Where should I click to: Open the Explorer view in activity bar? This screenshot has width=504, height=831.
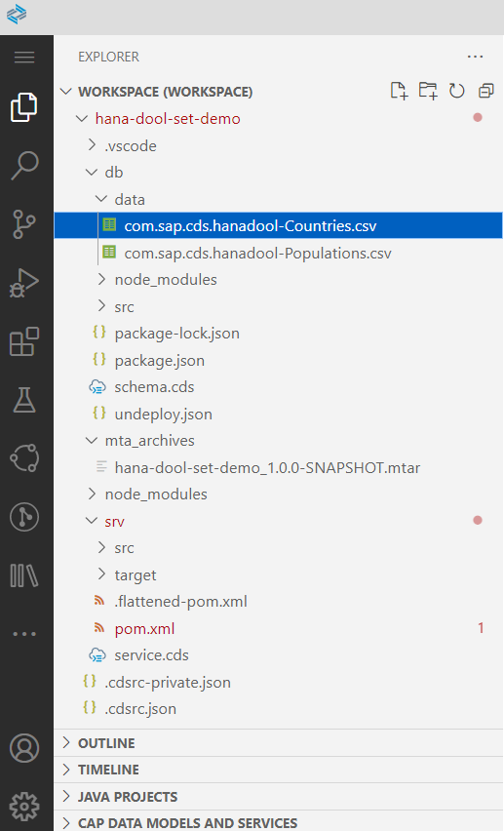pos(24,107)
